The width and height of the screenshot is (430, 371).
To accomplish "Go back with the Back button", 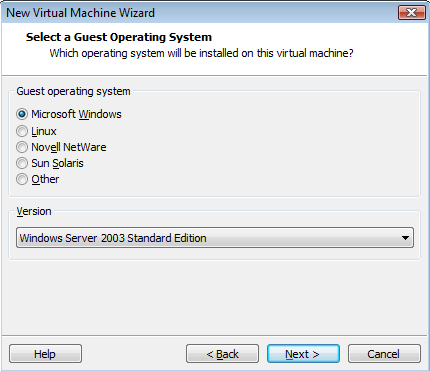I will [x=222, y=354].
